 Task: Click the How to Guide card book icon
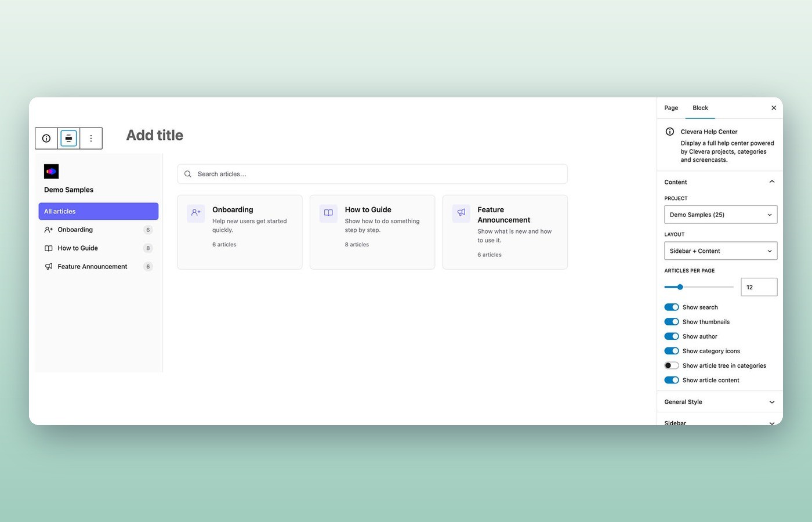(328, 213)
